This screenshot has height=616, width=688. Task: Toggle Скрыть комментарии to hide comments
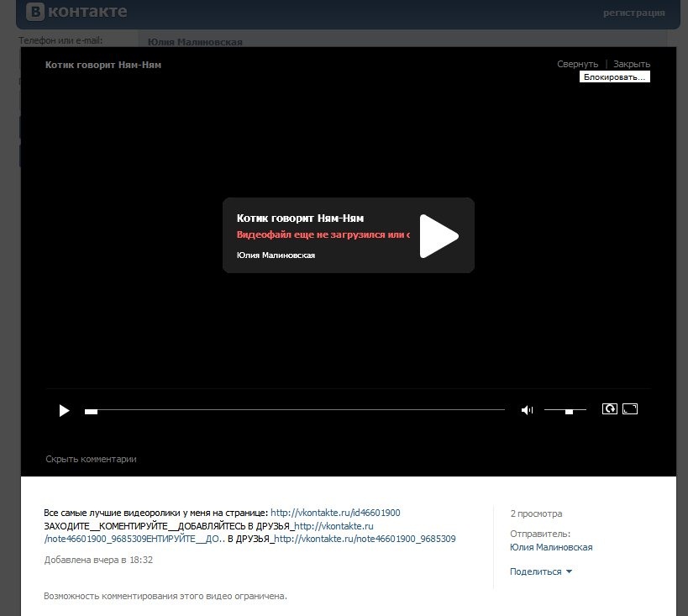coord(91,459)
